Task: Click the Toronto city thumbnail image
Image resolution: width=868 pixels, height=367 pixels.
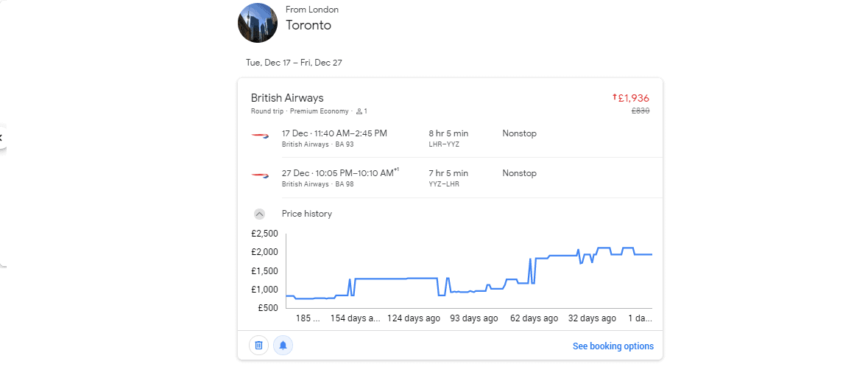Action: coord(258,23)
